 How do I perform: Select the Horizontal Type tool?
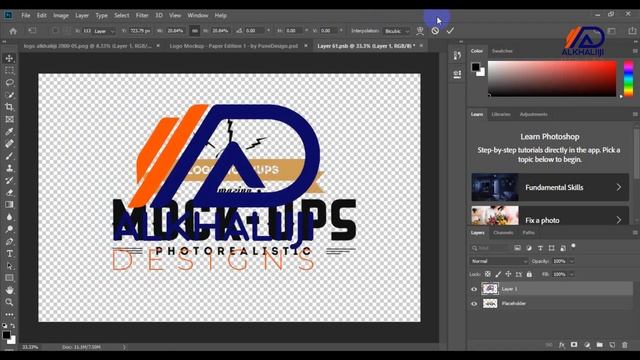click(x=9, y=254)
